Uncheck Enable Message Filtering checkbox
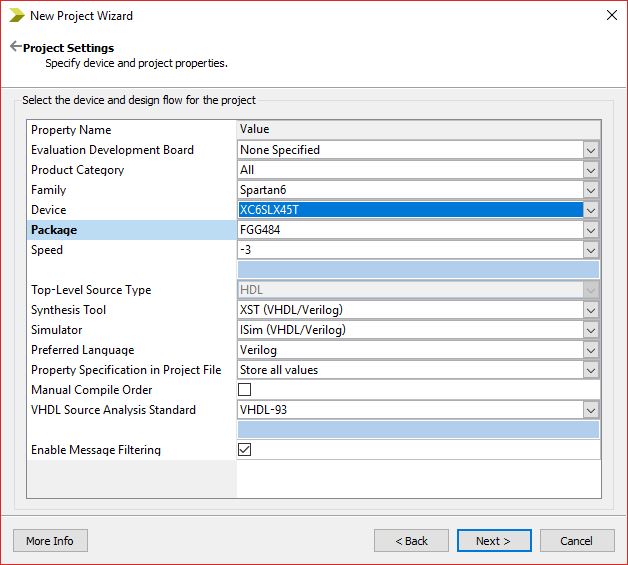 pyautogui.click(x=245, y=450)
